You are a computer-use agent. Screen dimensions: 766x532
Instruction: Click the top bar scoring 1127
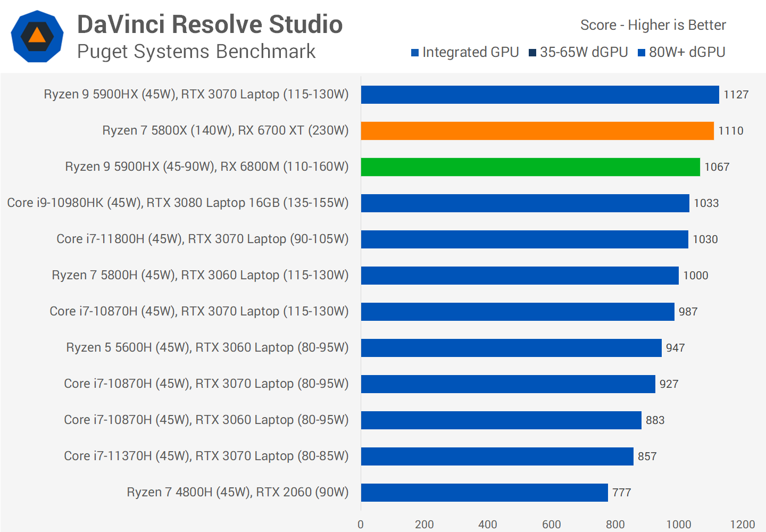540,95
